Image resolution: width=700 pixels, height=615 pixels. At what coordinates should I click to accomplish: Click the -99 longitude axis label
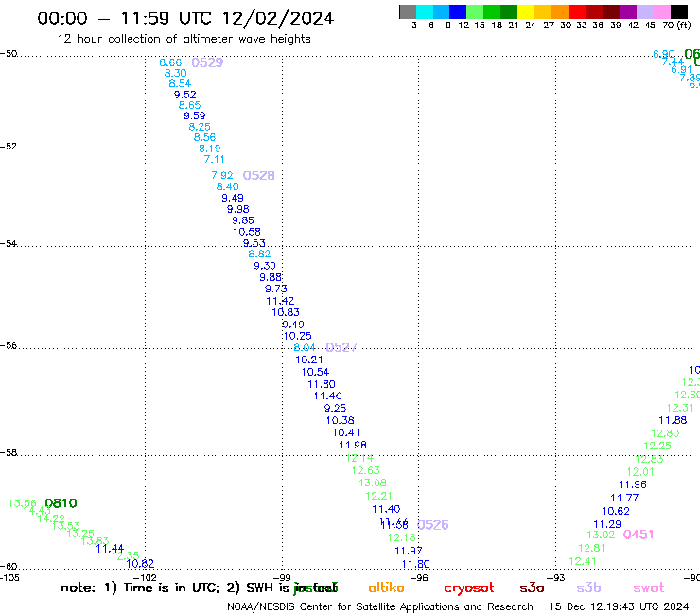pyautogui.click(x=282, y=578)
